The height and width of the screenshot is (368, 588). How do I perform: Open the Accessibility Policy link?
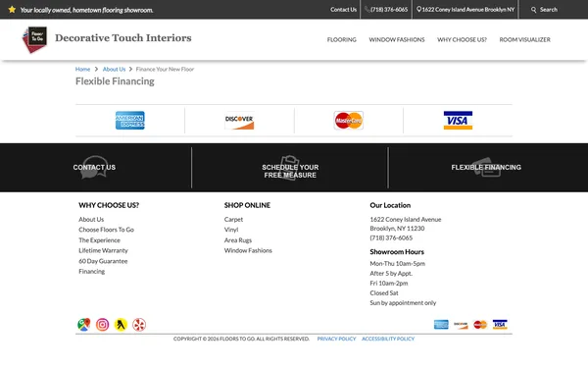(388, 339)
